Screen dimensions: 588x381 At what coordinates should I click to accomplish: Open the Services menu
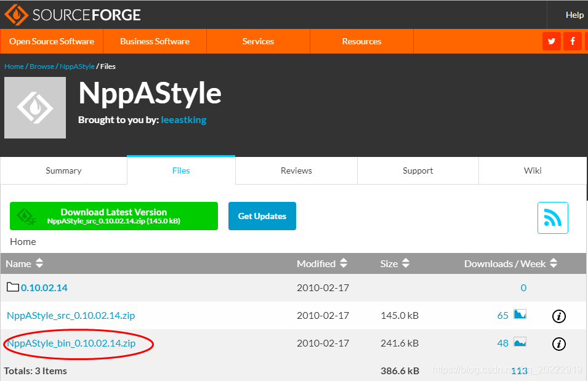258,41
